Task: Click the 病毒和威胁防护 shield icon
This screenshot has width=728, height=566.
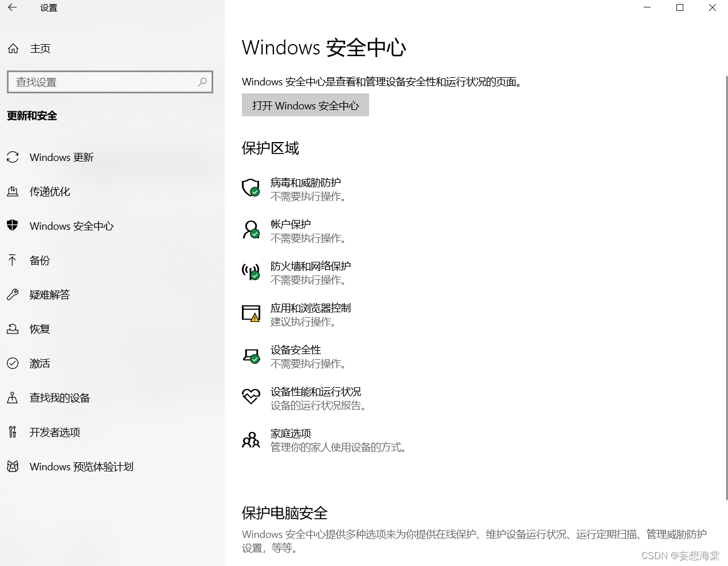Action: pyautogui.click(x=251, y=187)
